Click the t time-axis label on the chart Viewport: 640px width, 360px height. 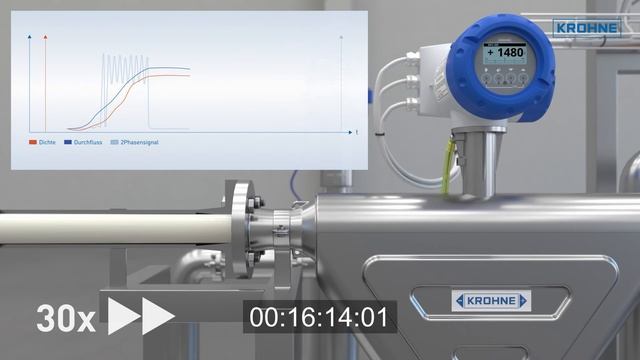coord(357,132)
